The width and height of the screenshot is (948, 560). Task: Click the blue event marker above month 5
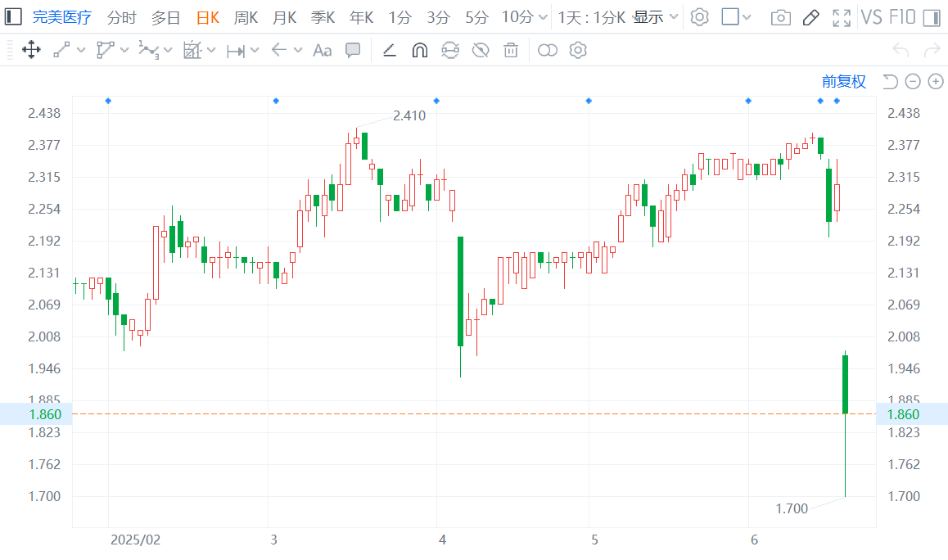point(589,101)
